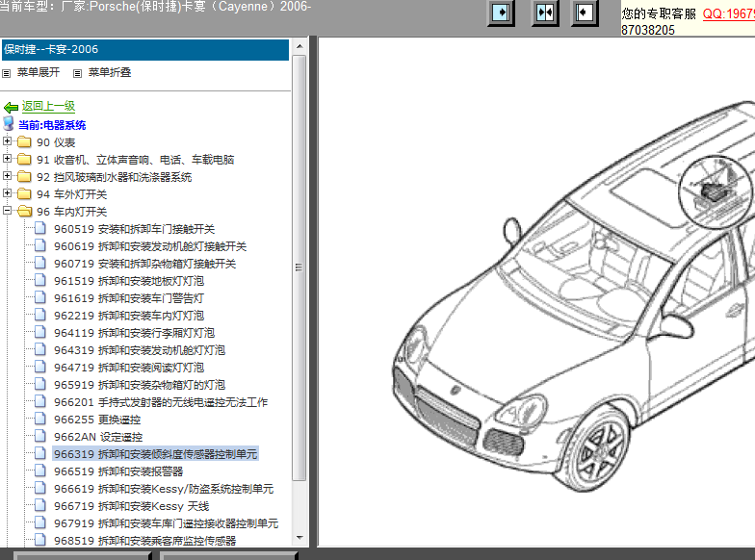Click tree panel scrollbar down arrow

pos(299,538)
